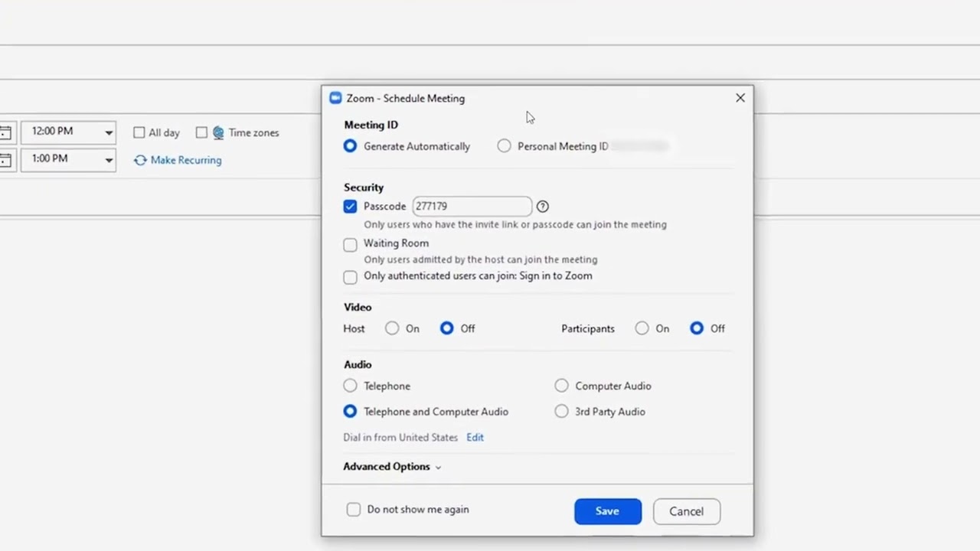Save the scheduled meeting
This screenshot has width=980, height=551.
[608, 511]
